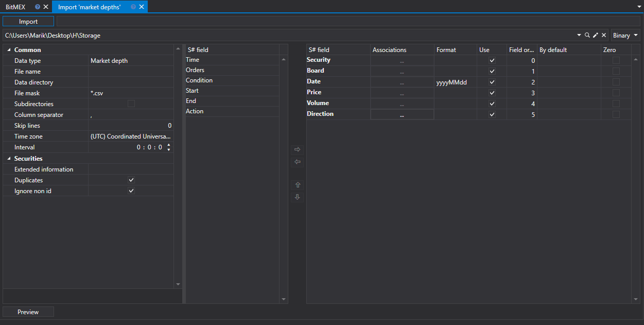Open Associations button for Board row
The height and width of the screenshot is (325, 644).
point(402,72)
